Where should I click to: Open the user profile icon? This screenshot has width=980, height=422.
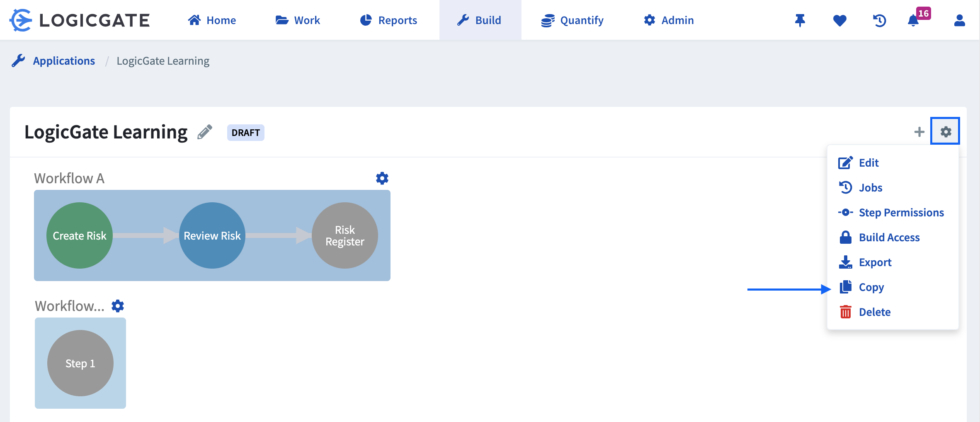point(959,20)
